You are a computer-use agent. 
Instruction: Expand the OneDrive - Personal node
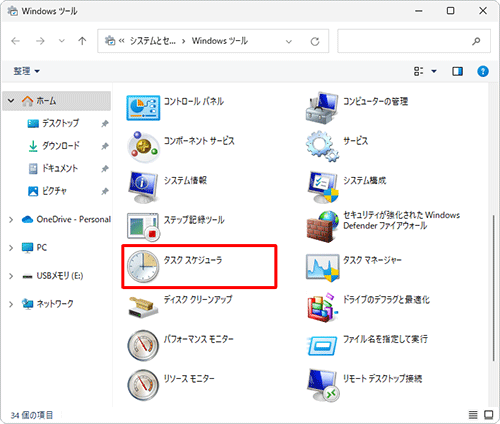click(11, 220)
